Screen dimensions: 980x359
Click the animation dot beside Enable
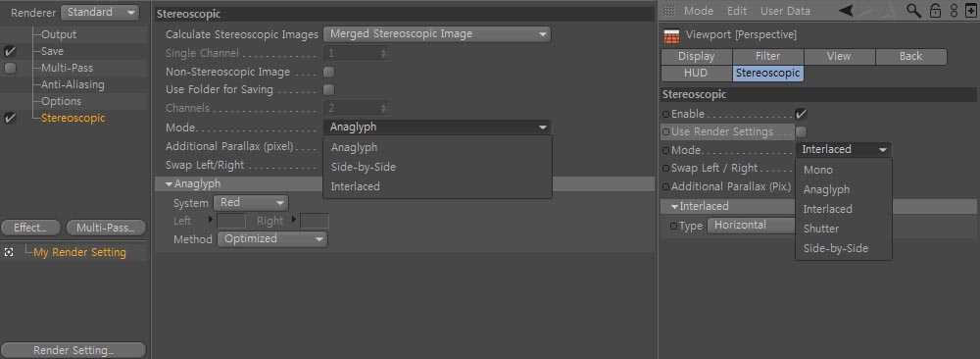665,115
